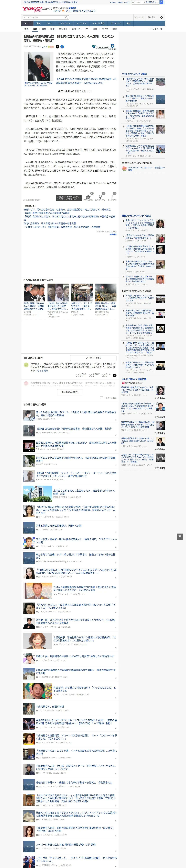Open マイページ link
The image size is (186, 868).
coord(139,17)
